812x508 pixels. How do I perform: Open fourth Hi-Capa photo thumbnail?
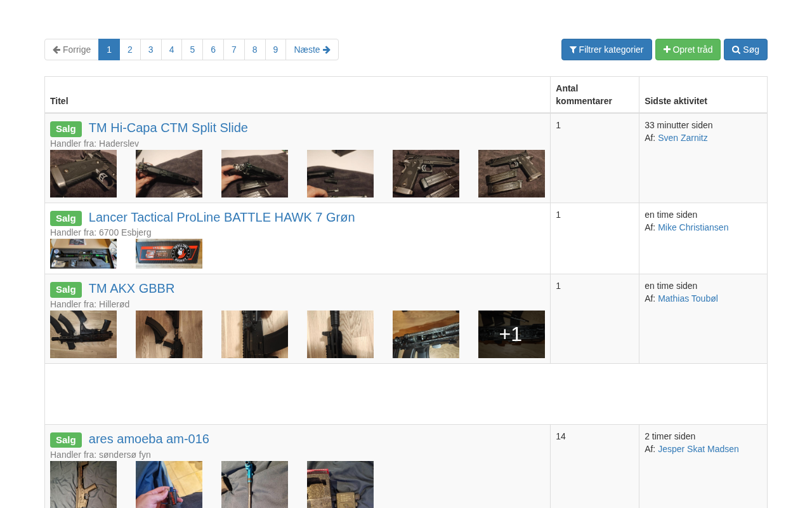click(x=340, y=173)
